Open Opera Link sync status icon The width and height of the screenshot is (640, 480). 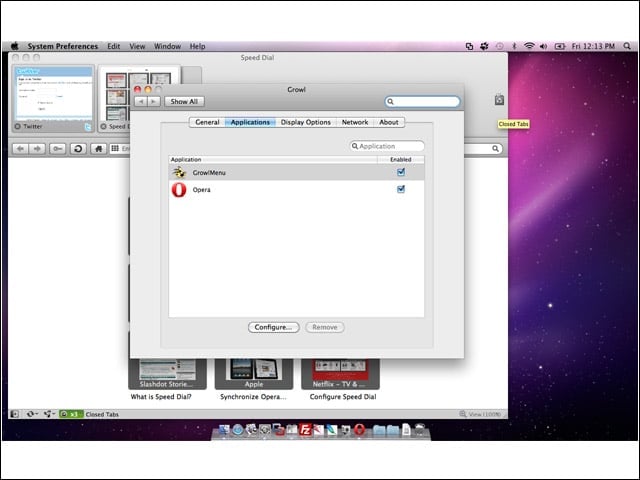tap(30, 414)
